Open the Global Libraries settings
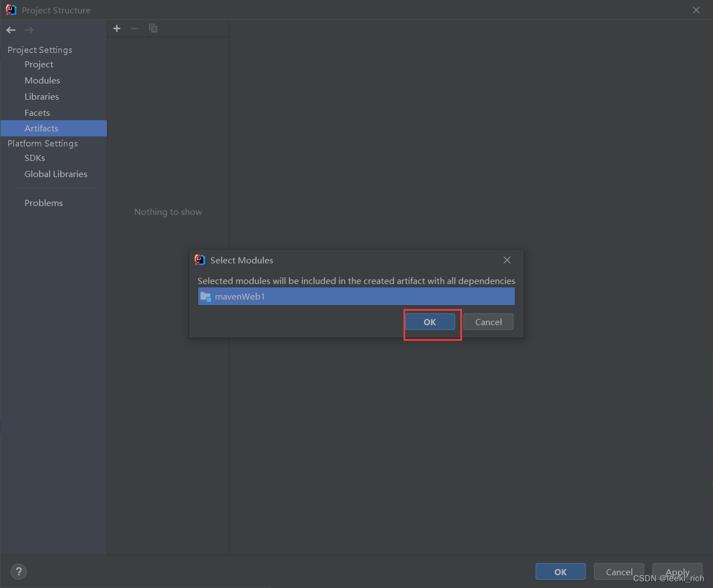The width and height of the screenshot is (713, 588). (x=56, y=174)
